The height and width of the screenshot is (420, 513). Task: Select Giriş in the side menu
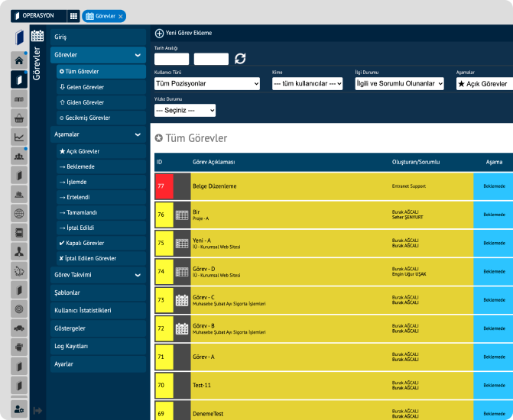[98, 37]
